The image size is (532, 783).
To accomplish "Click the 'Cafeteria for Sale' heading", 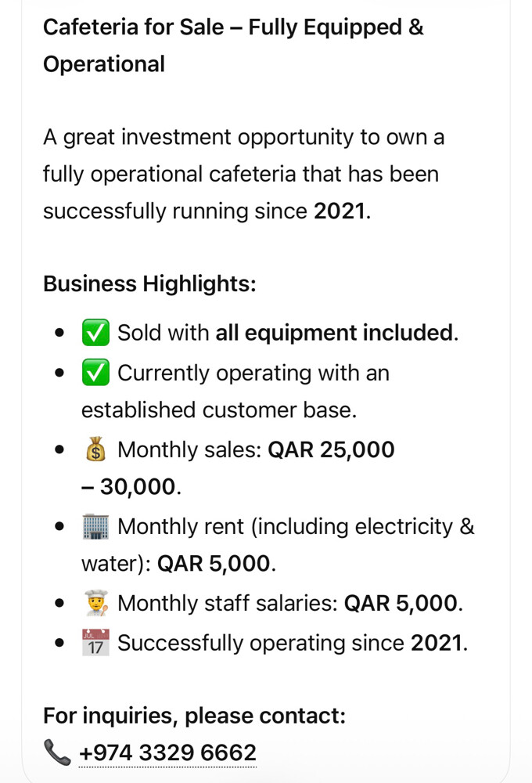I will click(x=233, y=45).
